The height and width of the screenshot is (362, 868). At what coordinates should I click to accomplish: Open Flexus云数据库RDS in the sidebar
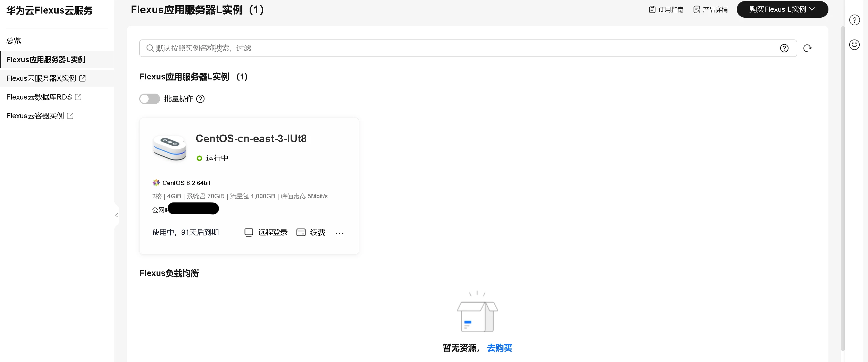(39, 97)
